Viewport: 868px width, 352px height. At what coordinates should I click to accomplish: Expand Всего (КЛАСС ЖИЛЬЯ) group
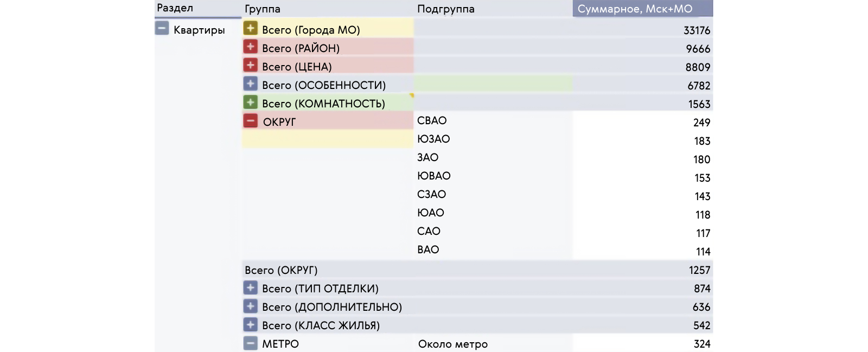(250, 325)
